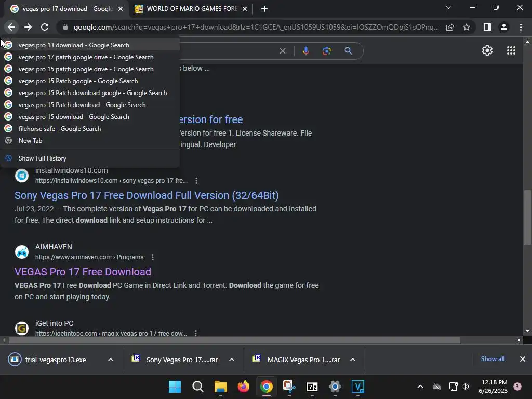Open MAGIX Vegas Pro rar download
Screen dimensions: 532x399
303,360
